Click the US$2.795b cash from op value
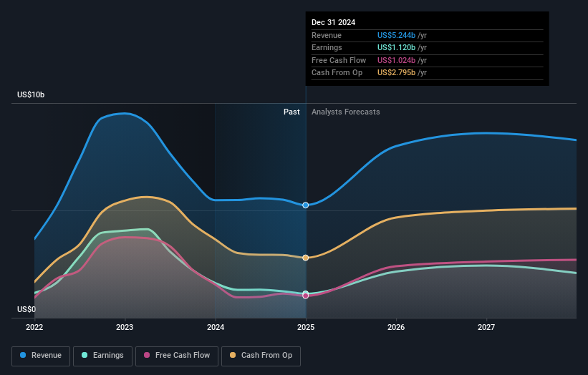The image size is (588, 375). tap(396, 73)
